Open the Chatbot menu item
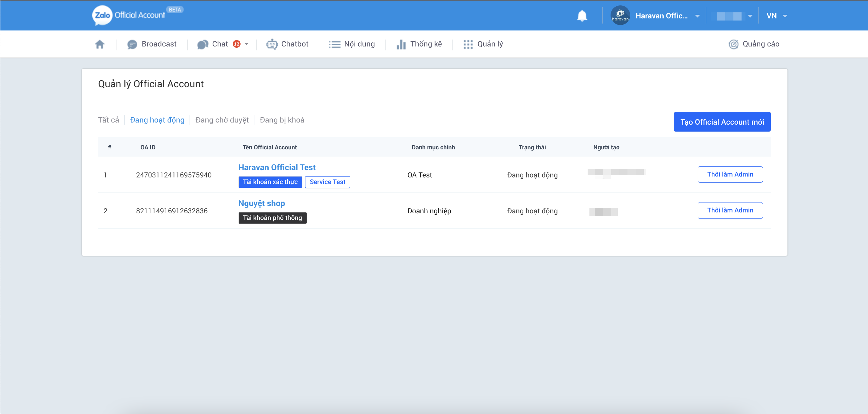Image resolution: width=868 pixels, height=414 pixels. click(295, 44)
